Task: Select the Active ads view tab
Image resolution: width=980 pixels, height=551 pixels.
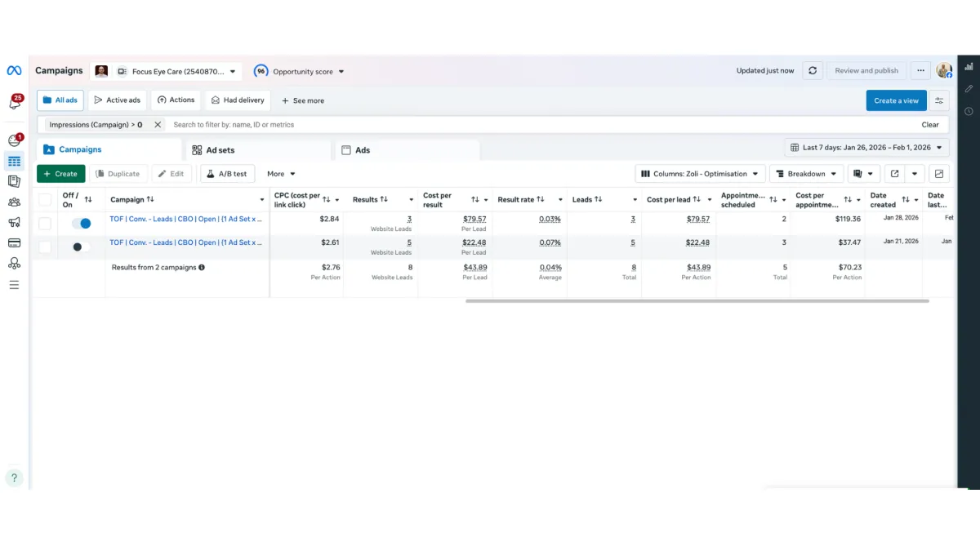Action: point(118,100)
